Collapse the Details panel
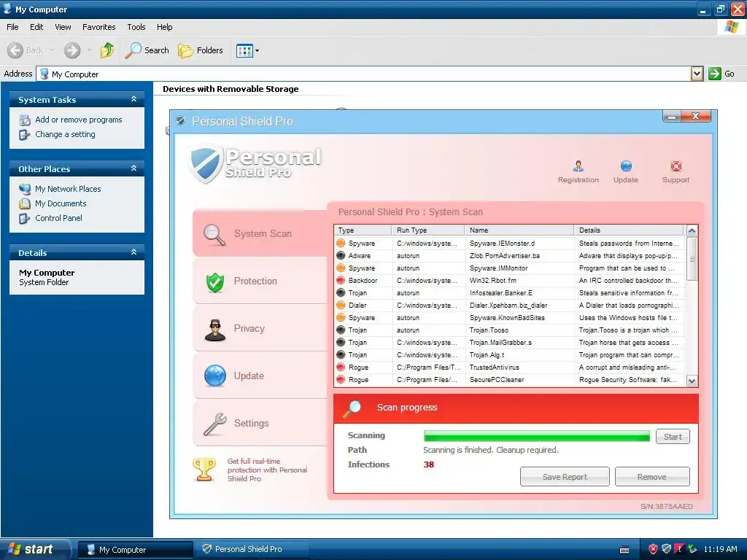This screenshot has height=560, width=747. tap(134, 252)
